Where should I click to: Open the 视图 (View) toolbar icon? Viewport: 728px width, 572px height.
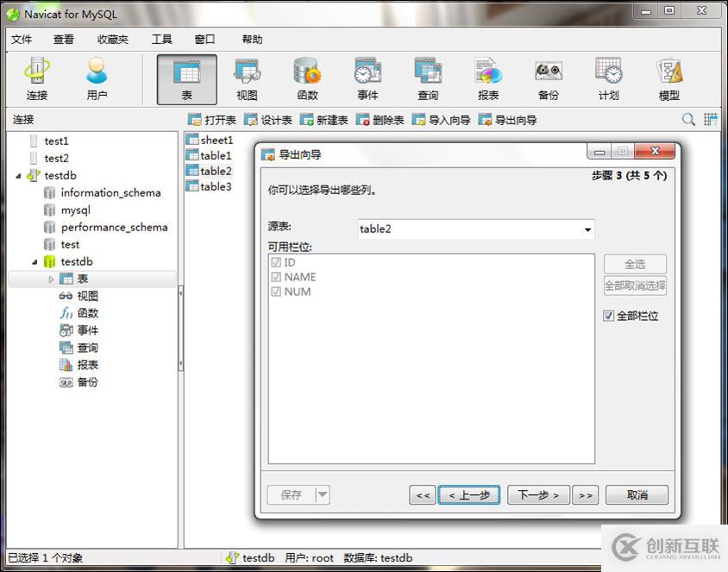(247, 79)
